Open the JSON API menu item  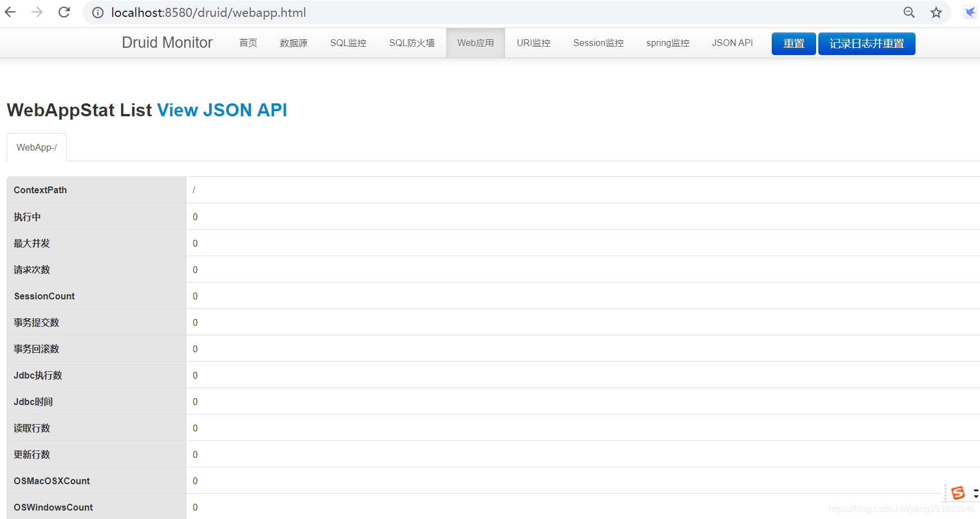click(732, 43)
